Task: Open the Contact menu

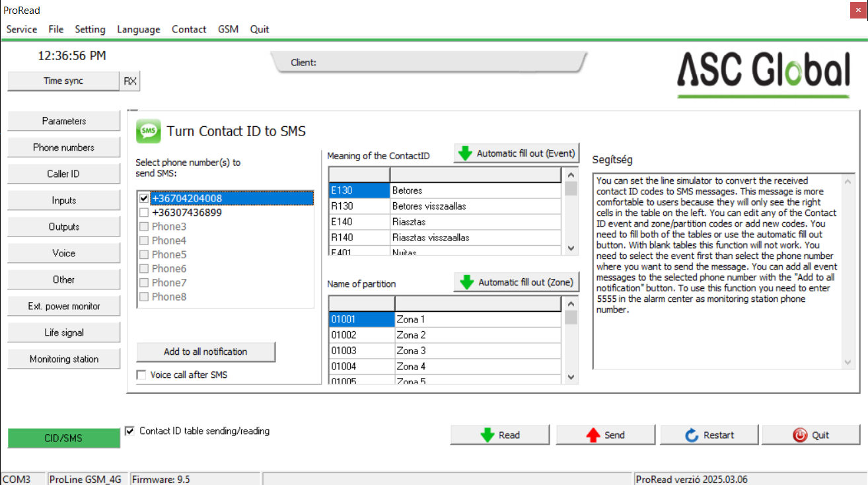Action: (x=189, y=29)
